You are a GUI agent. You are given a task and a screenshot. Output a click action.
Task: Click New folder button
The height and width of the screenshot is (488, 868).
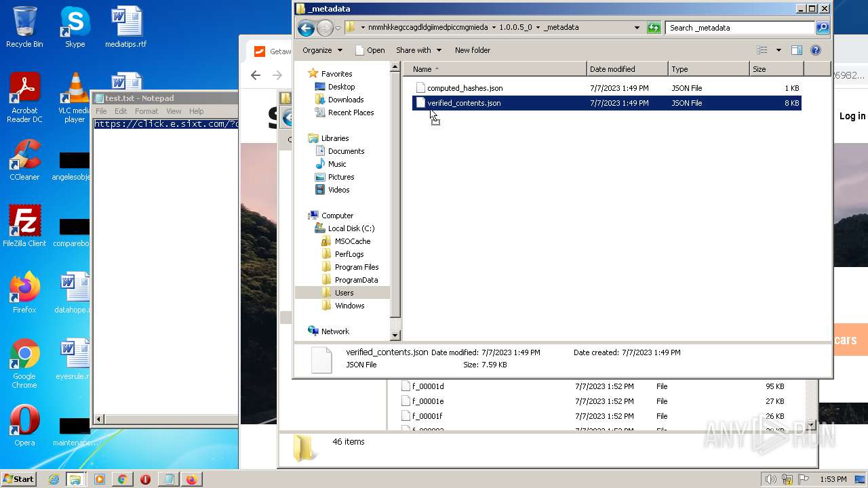(473, 50)
